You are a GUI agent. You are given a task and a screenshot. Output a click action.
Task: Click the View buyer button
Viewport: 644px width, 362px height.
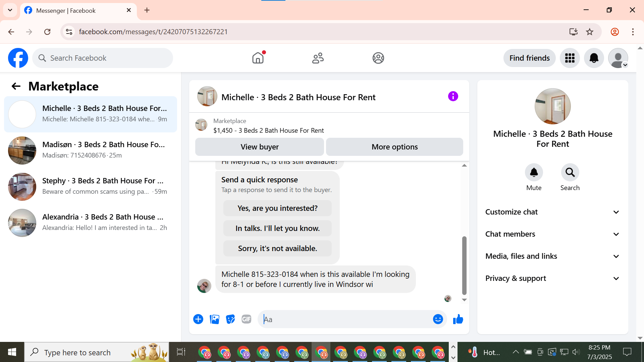[259, 147]
